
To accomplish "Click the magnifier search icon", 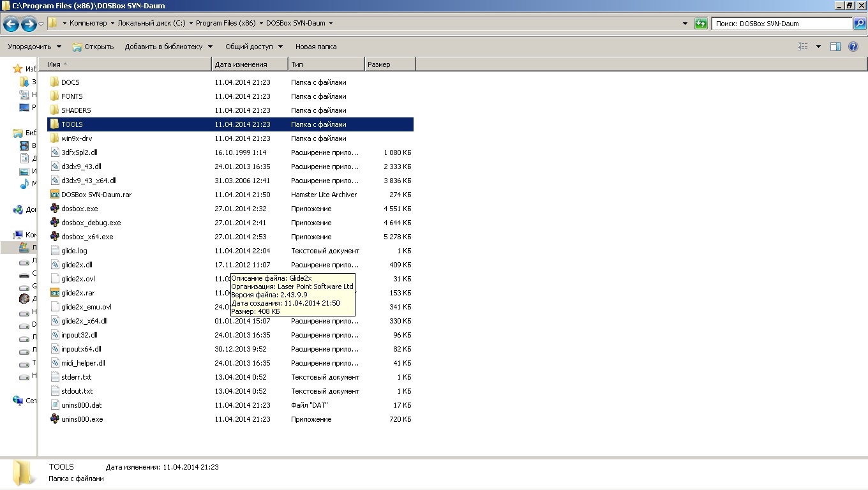I will (860, 24).
